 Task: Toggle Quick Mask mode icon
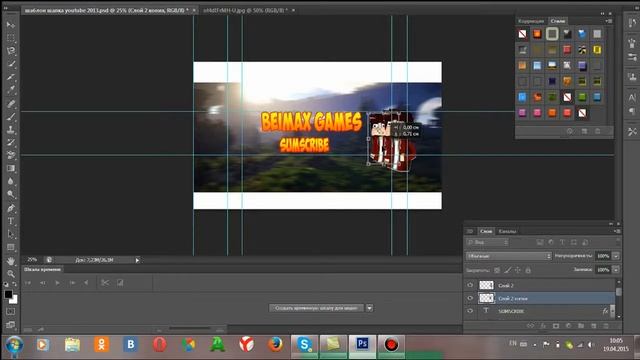pyautogui.click(x=11, y=311)
